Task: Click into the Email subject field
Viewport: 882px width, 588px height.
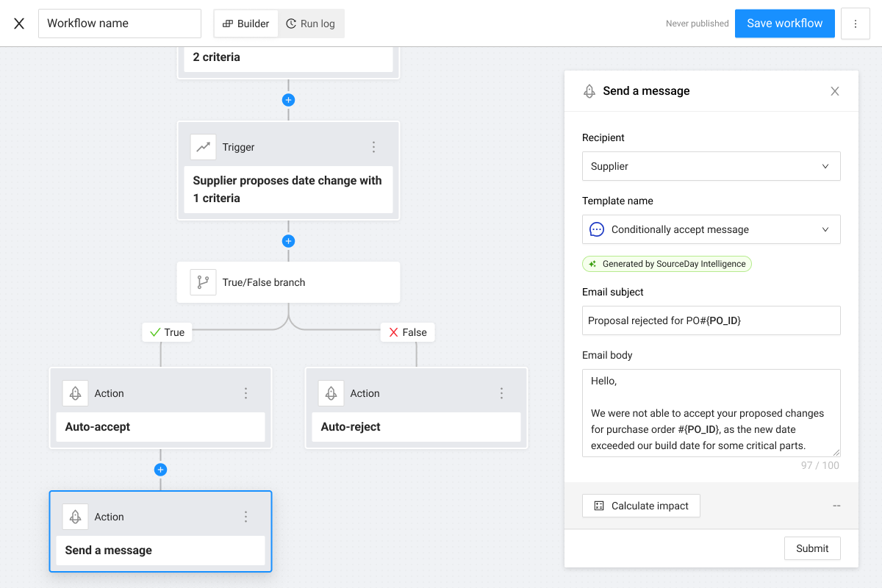Action: 711,320
